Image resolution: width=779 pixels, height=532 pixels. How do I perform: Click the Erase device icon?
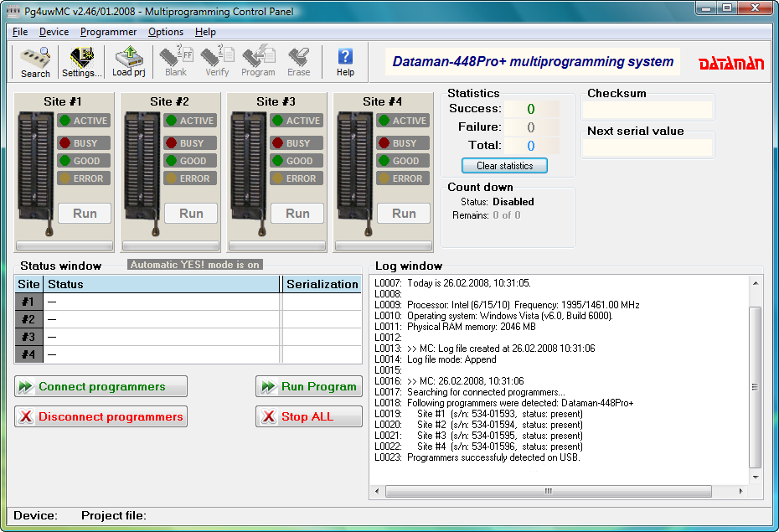298,61
